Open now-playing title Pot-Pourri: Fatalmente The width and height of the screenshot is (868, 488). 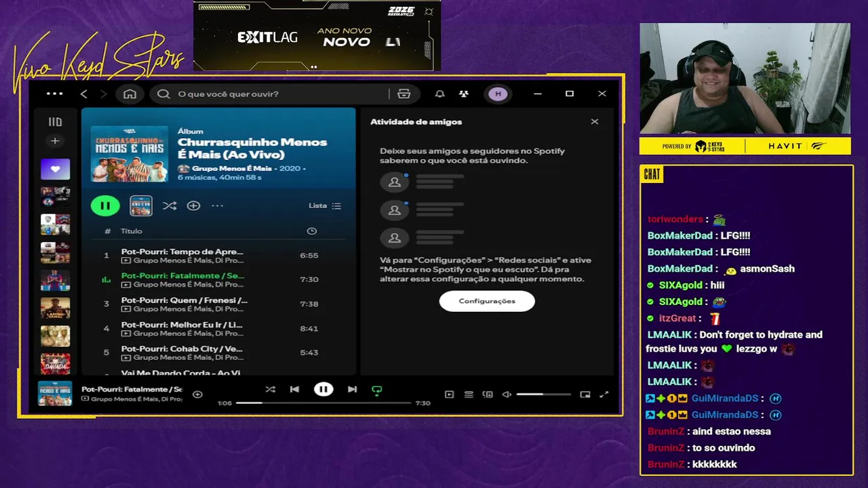(132, 389)
